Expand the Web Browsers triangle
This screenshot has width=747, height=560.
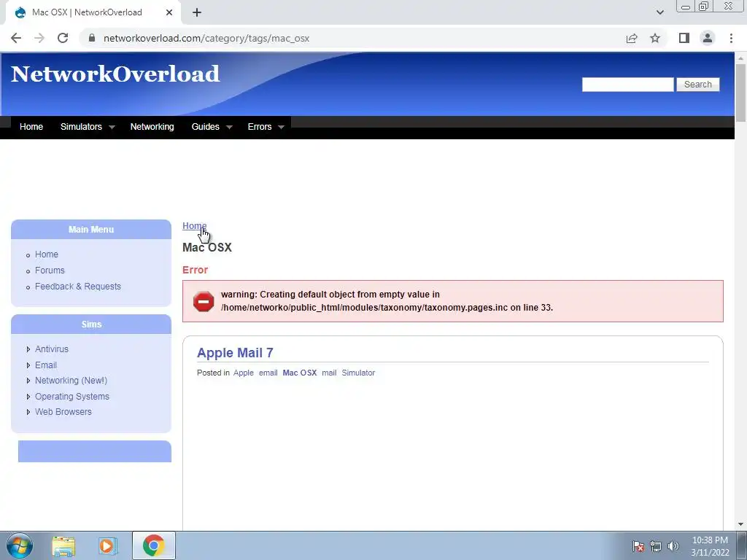[28, 412]
